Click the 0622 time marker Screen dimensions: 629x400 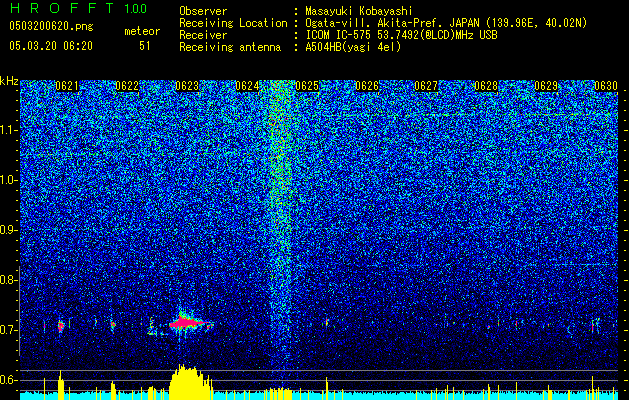coord(127,86)
